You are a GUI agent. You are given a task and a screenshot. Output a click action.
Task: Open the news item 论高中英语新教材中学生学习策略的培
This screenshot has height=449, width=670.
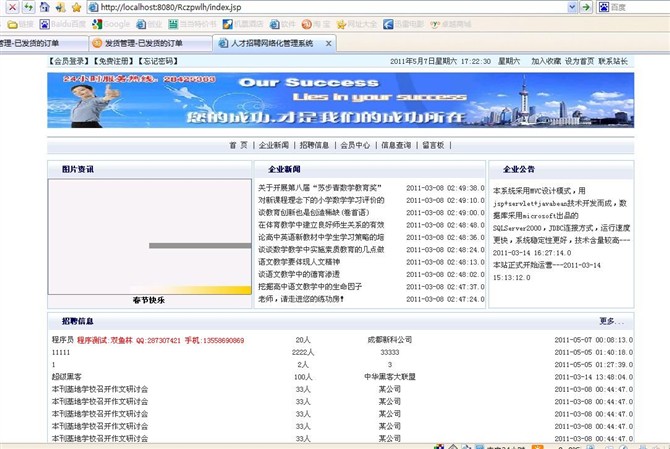pyautogui.click(x=321, y=237)
